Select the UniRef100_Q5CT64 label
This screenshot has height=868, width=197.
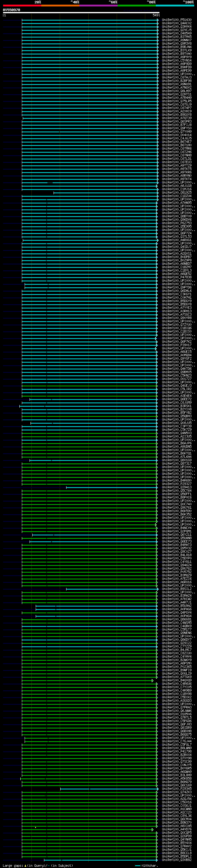tap(177, 491)
